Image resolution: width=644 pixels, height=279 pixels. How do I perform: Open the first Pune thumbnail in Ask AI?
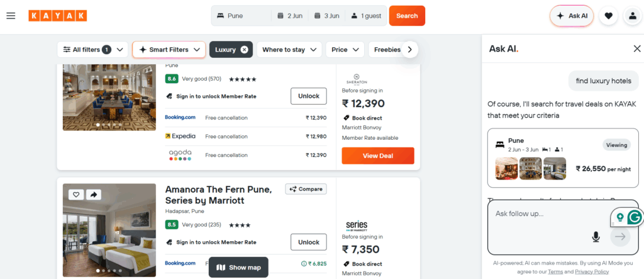pos(506,169)
